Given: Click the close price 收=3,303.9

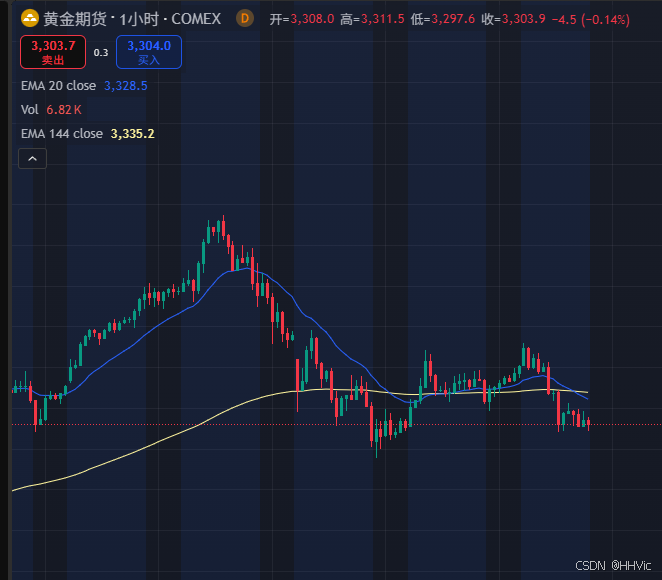Looking at the screenshot, I should 513,19.
